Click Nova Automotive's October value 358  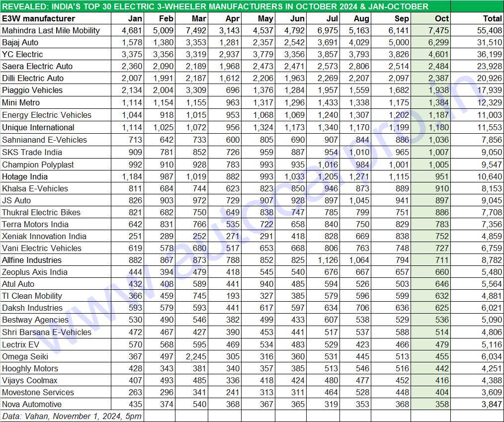tap(441, 404)
